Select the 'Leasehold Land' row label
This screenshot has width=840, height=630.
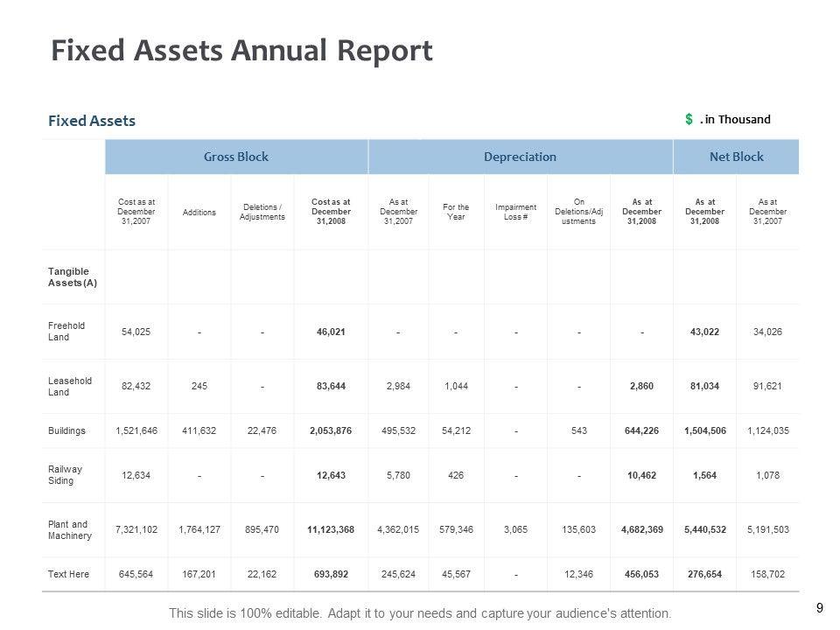[x=69, y=386]
